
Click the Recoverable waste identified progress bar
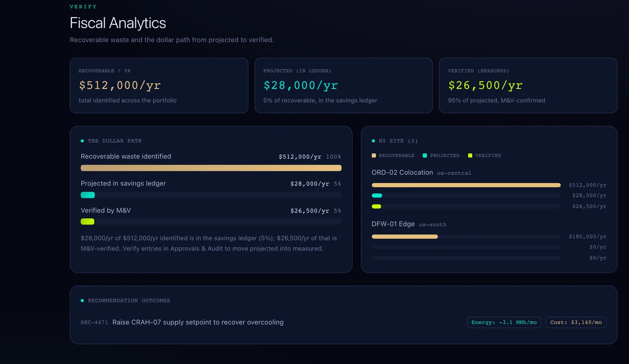pos(211,168)
